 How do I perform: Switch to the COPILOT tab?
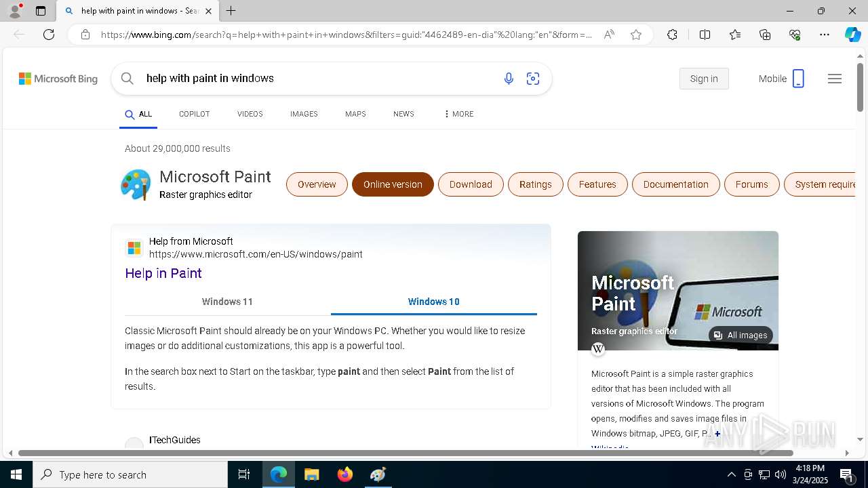[x=194, y=114]
